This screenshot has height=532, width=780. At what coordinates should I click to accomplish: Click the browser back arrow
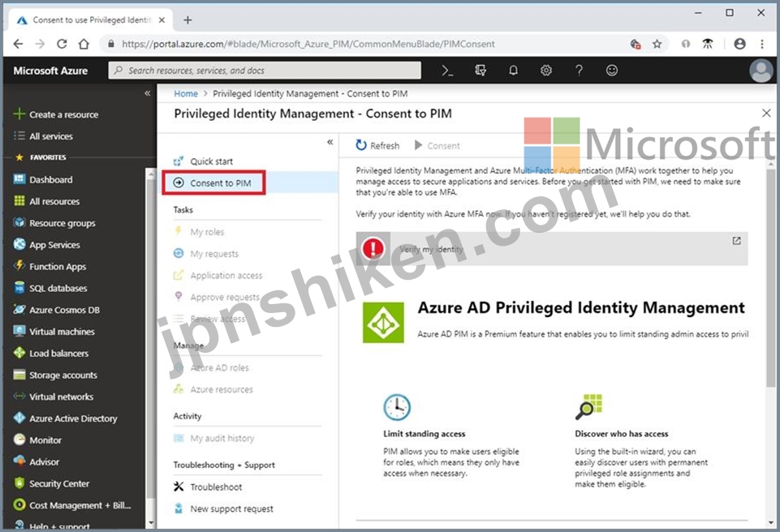(19, 44)
